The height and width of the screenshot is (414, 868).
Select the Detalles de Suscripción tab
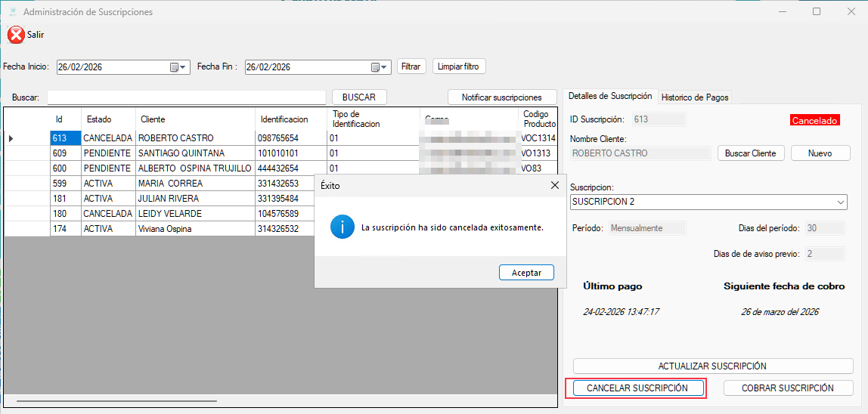[x=609, y=97]
